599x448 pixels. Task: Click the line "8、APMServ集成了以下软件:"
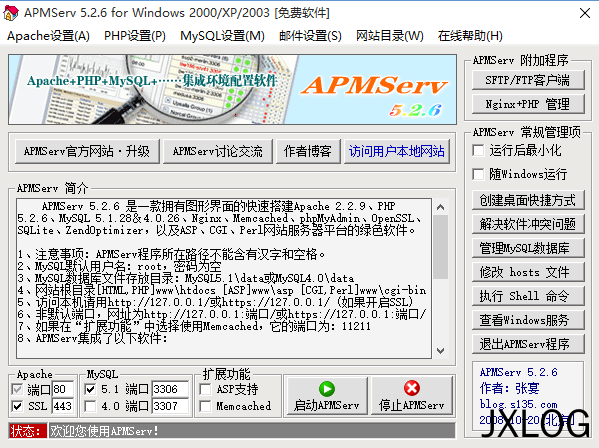[92, 338]
